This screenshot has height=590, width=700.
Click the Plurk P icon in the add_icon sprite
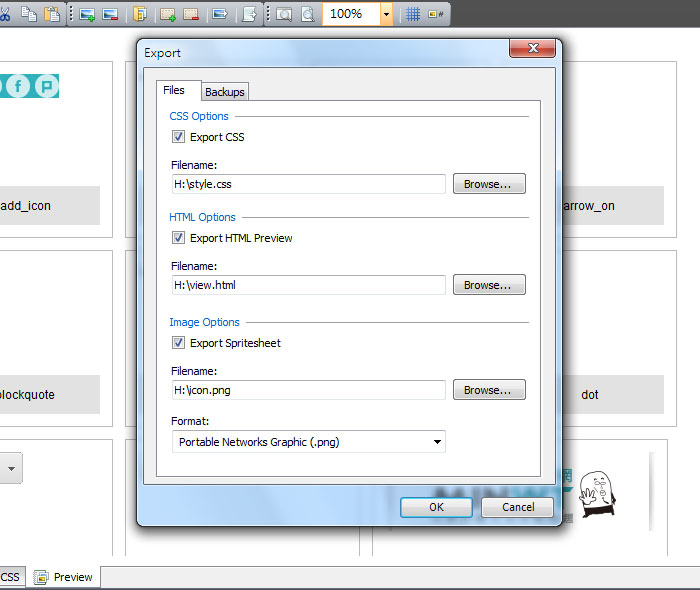pyautogui.click(x=46, y=86)
